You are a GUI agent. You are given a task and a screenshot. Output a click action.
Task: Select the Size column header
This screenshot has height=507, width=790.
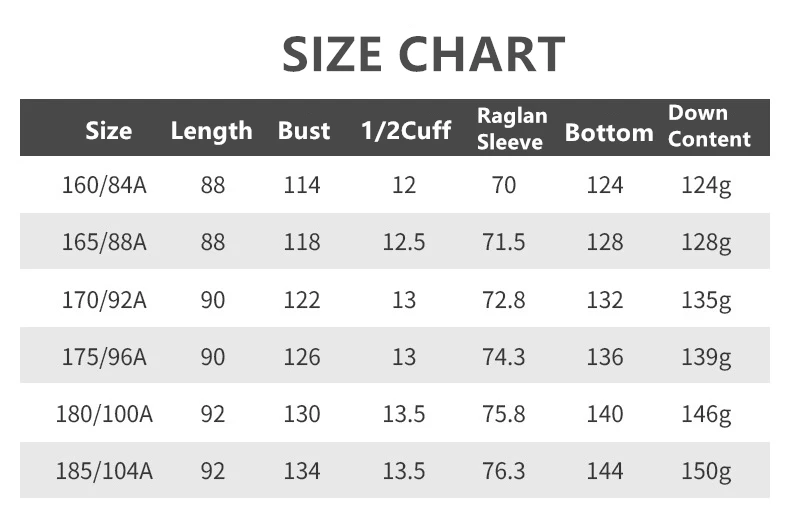(108, 130)
